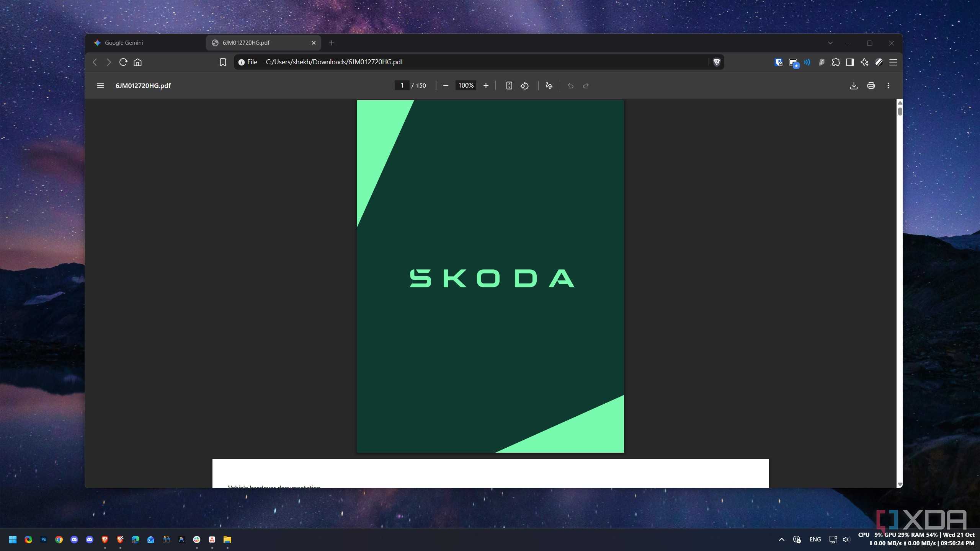The width and height of the screenshot is (980, 551).
Task: Zoom in on the PDF
Action: (486, 86)
